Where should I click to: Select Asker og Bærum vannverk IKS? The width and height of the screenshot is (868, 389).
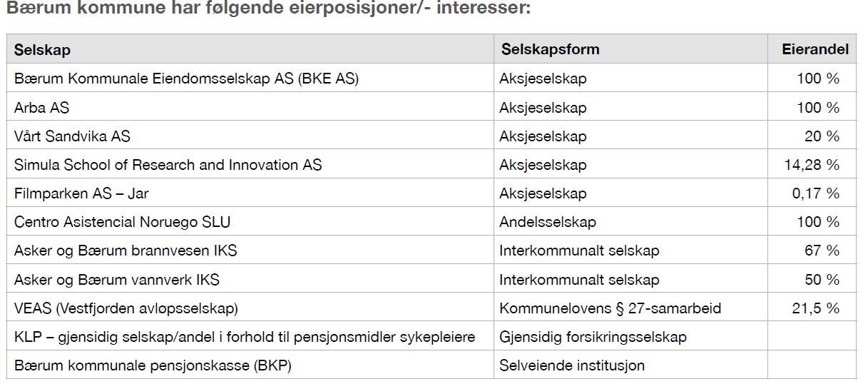pos(121,280)
